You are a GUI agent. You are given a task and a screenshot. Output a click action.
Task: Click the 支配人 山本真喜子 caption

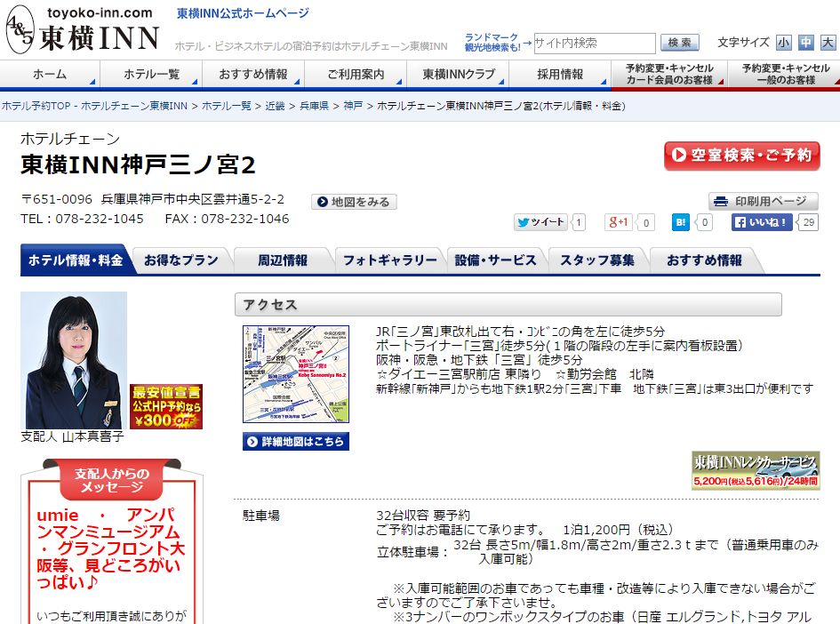[72, 436]
